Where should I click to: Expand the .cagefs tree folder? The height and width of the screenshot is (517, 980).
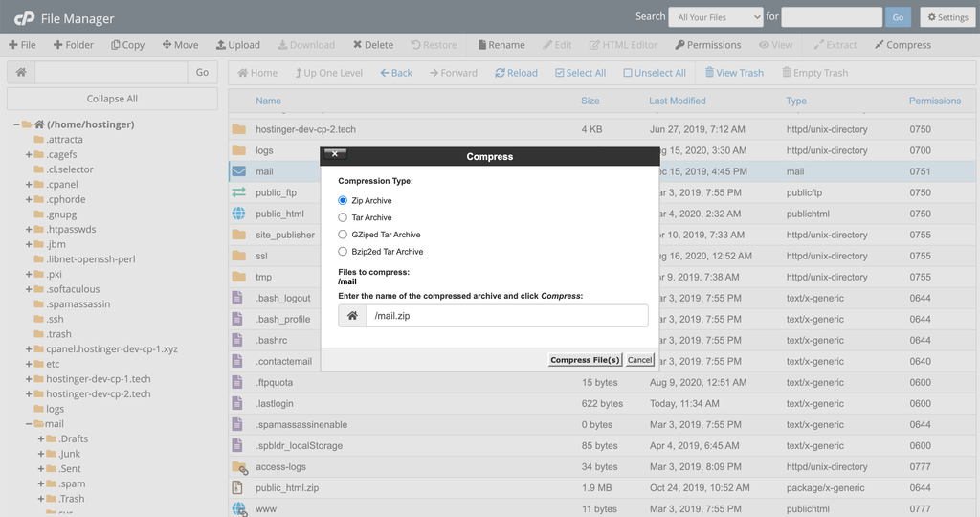tap(29, 154)
